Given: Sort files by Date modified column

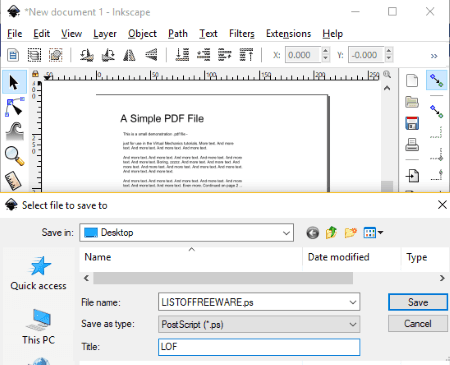Looking at the screenshot, I should tap(352, 257).
